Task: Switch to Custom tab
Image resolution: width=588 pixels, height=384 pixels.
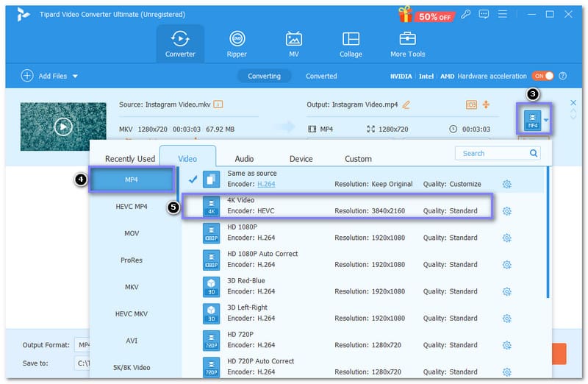Action: 358,159
